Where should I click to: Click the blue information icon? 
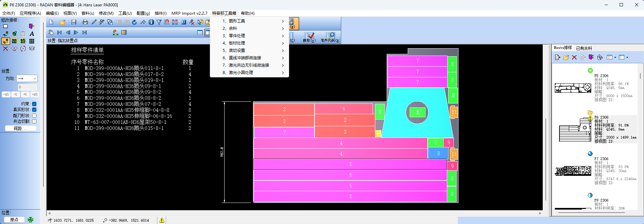pyautogui.click(x=151, y=22)
